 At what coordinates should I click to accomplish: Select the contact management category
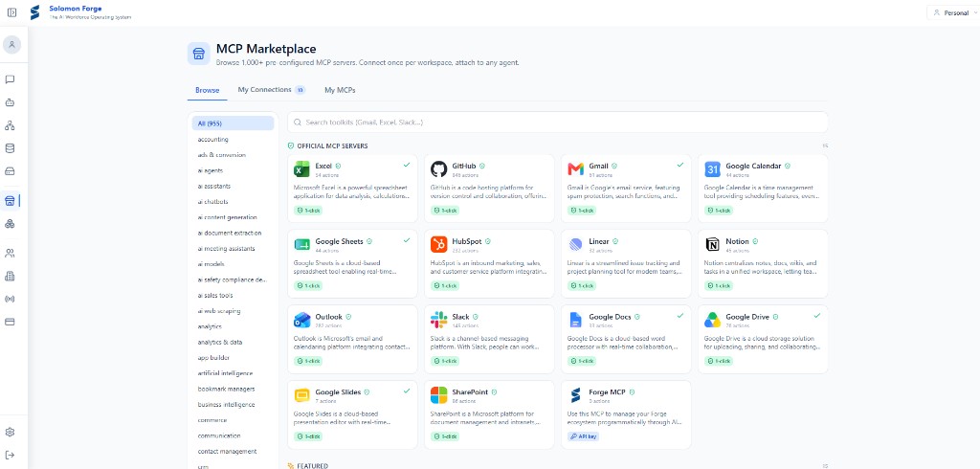tap(233, 452)
